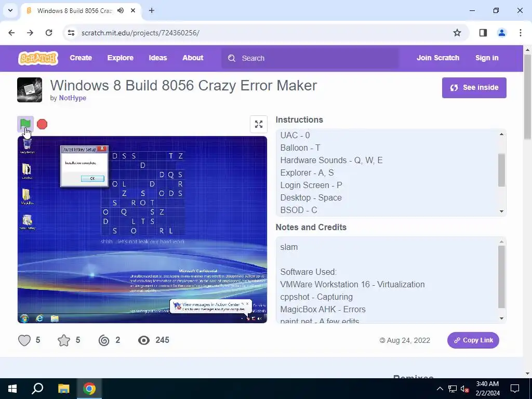Open the Ideas page
The image size is (532, 399).
tap(158, 58)
